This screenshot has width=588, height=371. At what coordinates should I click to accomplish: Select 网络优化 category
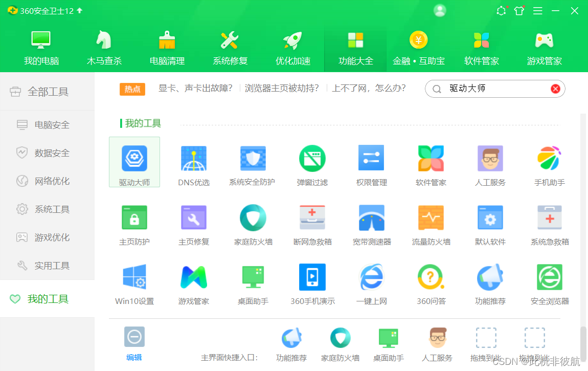pyautogui.click(x=47, y=181)
